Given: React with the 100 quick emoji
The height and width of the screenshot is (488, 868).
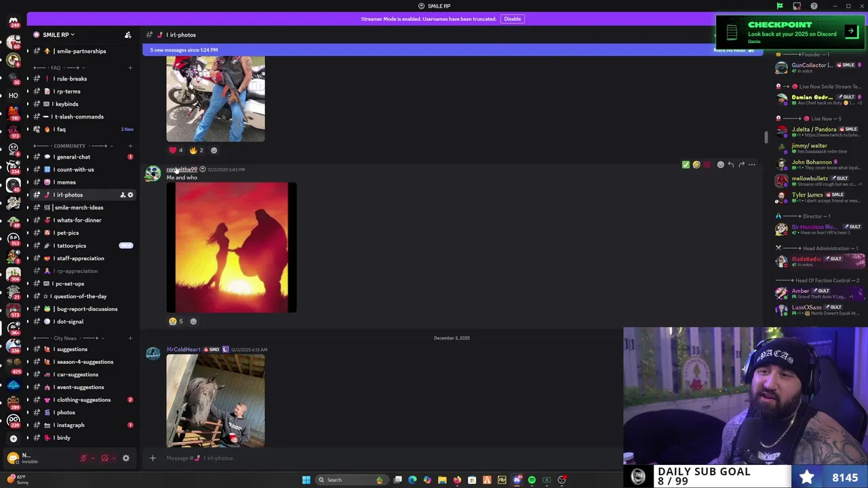Looking at the screenshot, I should (x=707, y=165).
